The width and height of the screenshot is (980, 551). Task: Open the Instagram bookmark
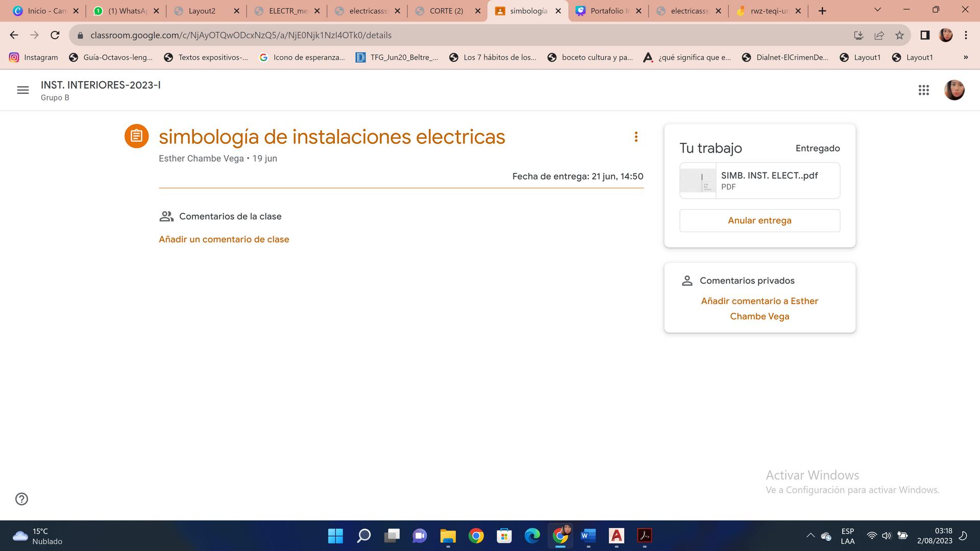[34, 57]
